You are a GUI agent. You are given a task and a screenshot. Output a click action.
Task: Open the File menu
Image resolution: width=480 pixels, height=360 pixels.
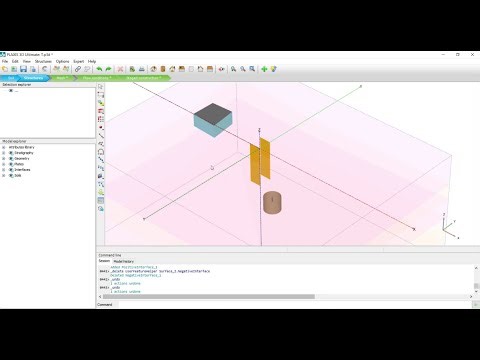coord(5,61)
